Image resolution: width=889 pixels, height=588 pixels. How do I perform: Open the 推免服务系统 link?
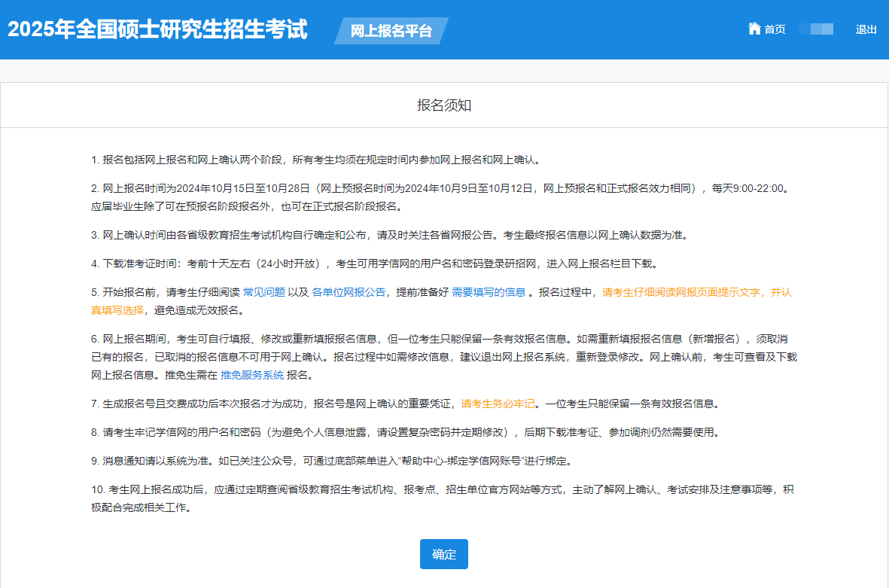[252, 375]
